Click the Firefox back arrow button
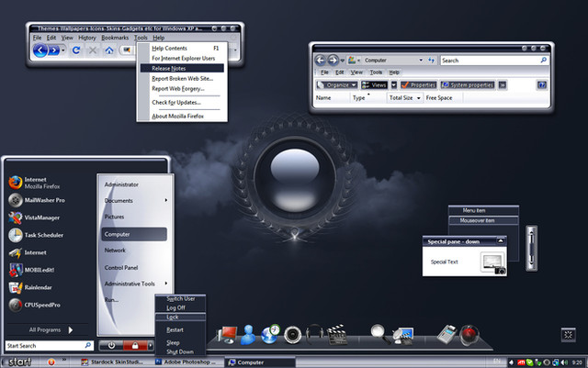The height and width of the screenshot is (368, 588). pos(40,50)
